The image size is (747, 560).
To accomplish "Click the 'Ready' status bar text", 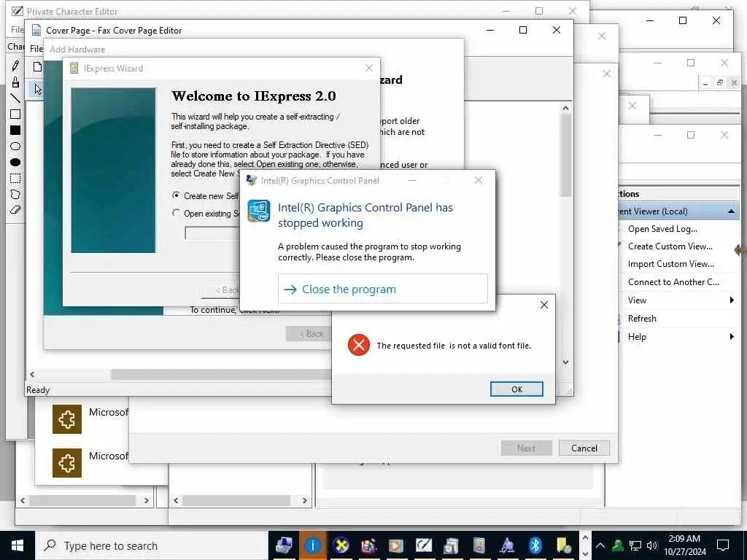I will [38, 390].
